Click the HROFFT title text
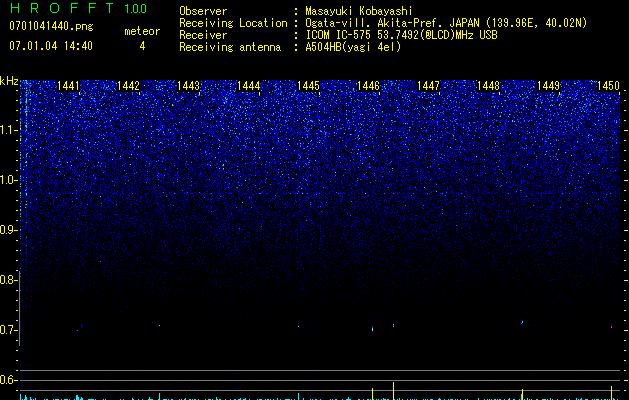Viewport: 629px width, 400px height. (62, 8)
